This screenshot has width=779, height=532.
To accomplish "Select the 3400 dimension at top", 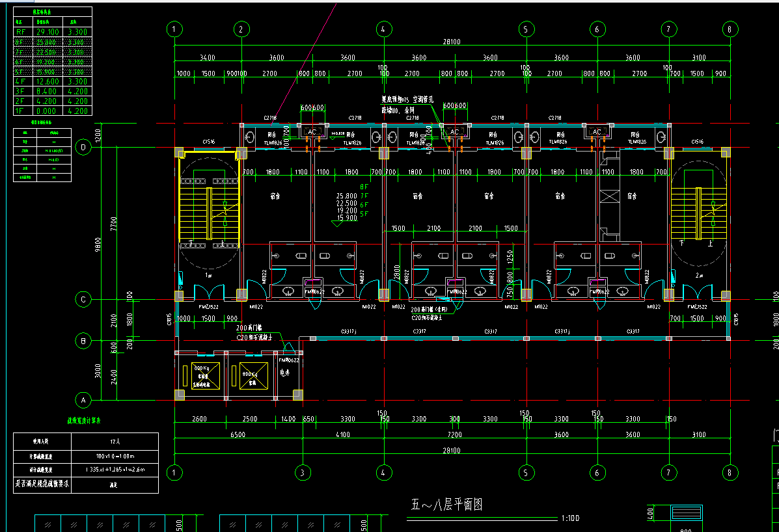I will [x=207, y=58].
